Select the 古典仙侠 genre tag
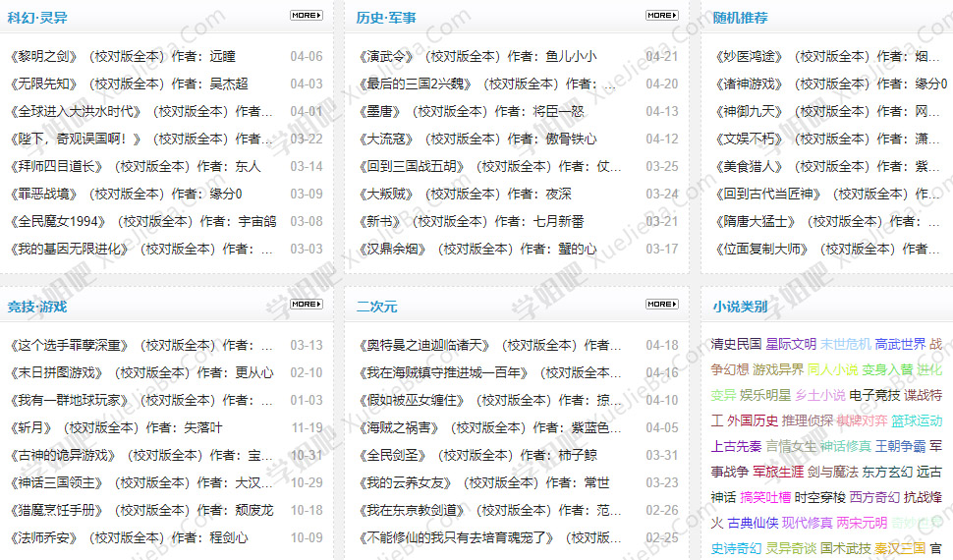953x560 pixels. [753, 523]
